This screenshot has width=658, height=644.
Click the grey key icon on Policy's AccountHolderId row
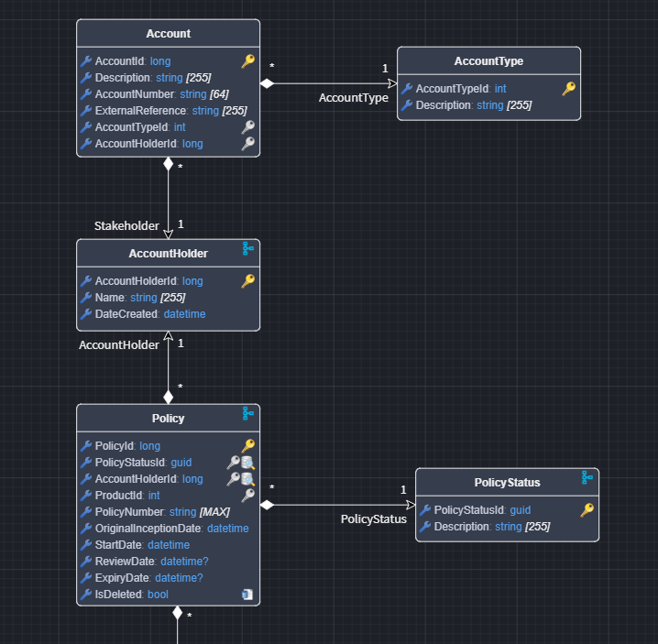234,479
